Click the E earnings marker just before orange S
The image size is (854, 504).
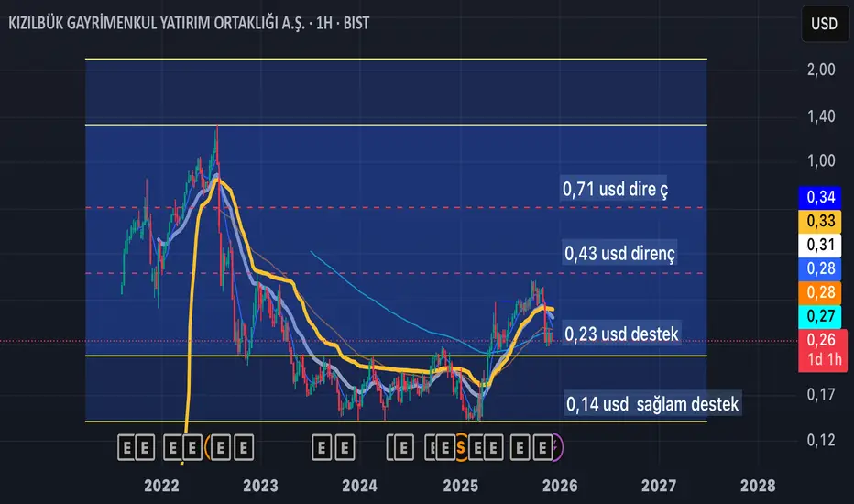coord(445,448)
